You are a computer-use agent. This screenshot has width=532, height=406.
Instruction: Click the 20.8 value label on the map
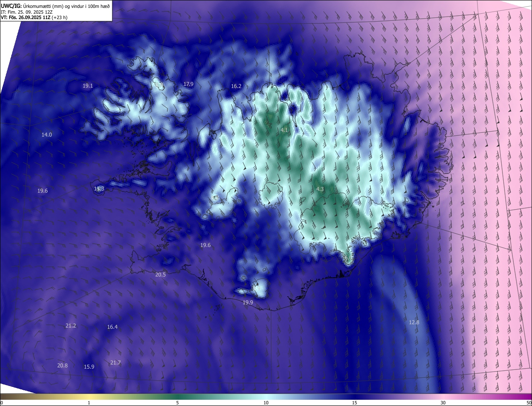(x=62, y=366)
